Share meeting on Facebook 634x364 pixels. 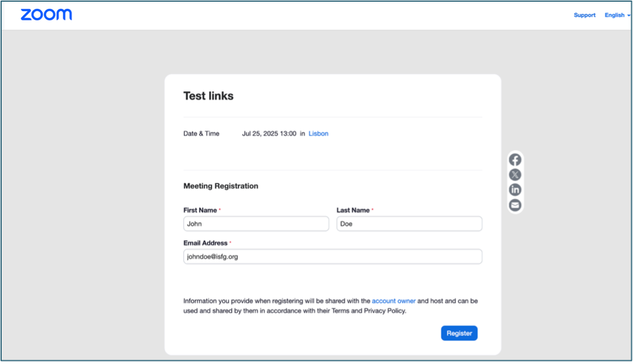pos(515,160)
